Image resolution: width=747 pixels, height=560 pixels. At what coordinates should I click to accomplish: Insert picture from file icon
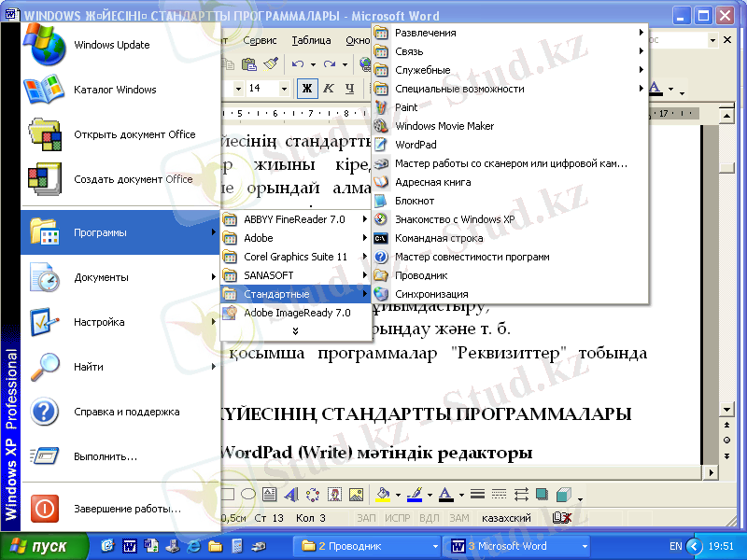pos(357,495)
